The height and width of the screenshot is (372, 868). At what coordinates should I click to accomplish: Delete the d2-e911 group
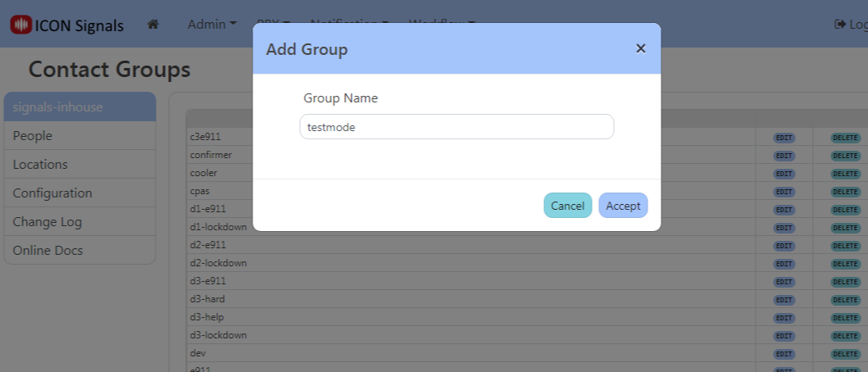(845, 246)
